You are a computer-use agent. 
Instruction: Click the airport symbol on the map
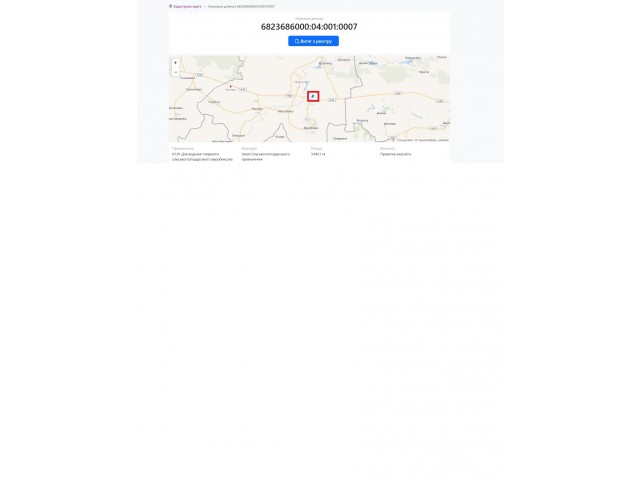tap(231, 87)
